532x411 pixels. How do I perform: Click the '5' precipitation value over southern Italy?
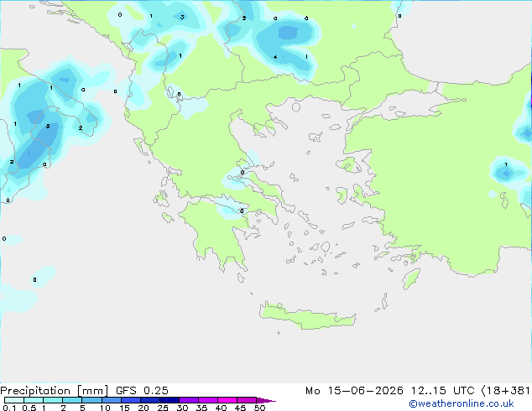coord(48,126)
